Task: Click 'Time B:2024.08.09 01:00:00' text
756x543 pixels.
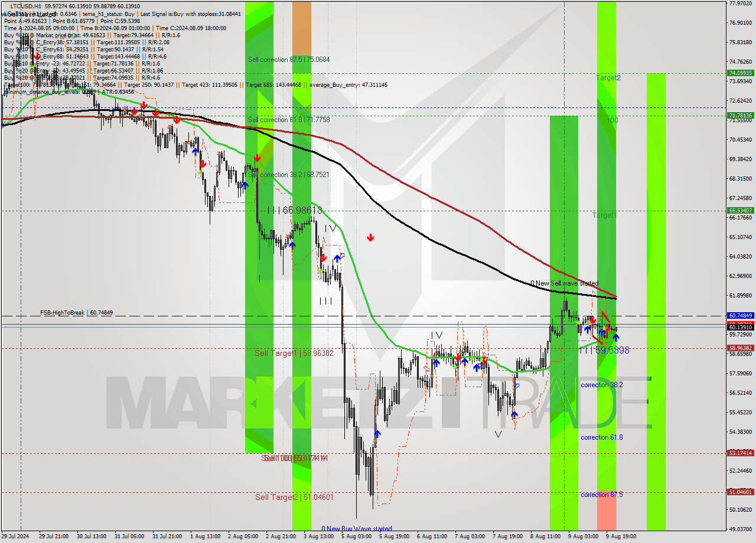Action: 116,28
